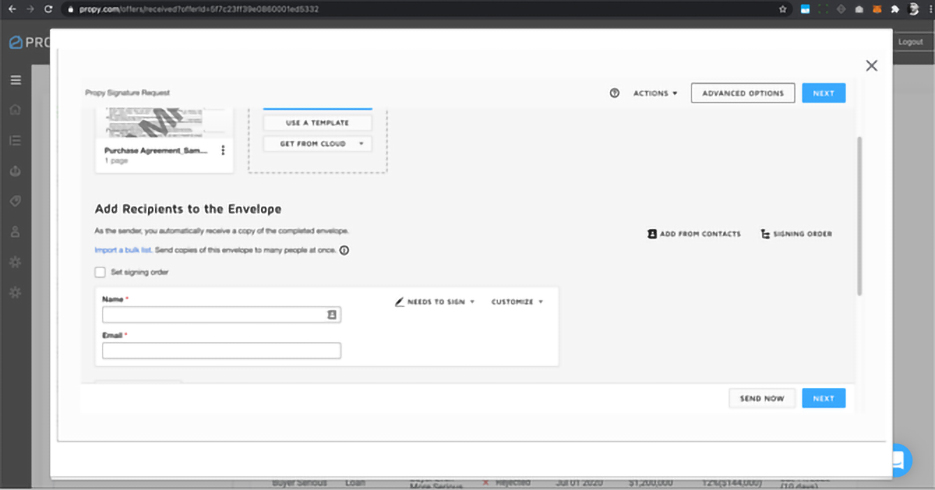Screen dimensions: 935x490
Task: Click the info icon next to bulk list text
Action: click(x=344, y=250)
